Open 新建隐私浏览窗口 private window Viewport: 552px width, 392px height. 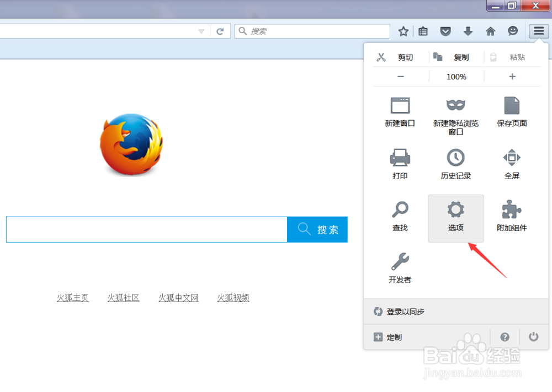pos(456,116)
